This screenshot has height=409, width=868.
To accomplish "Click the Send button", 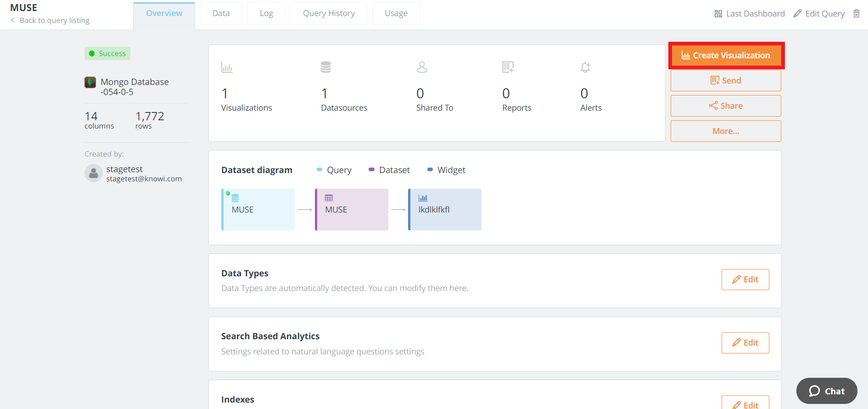I will (725, 81).
